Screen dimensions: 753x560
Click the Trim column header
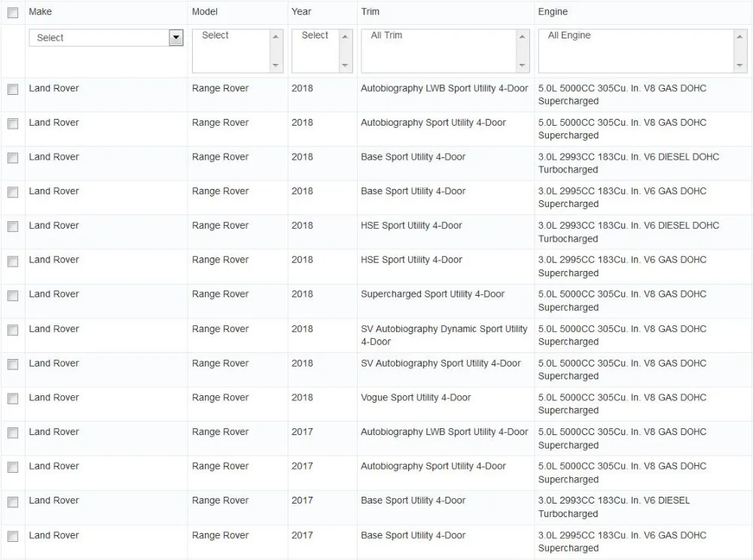370,11
